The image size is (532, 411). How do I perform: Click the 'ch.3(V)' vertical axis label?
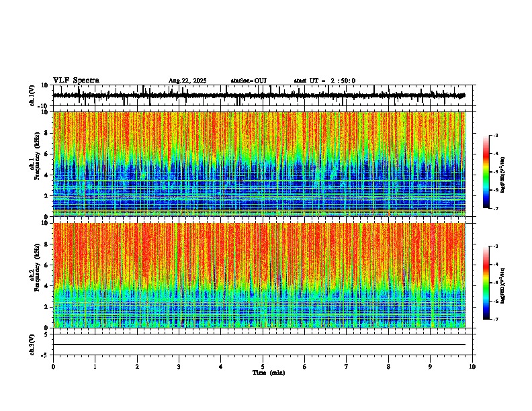tap(32, 345)
